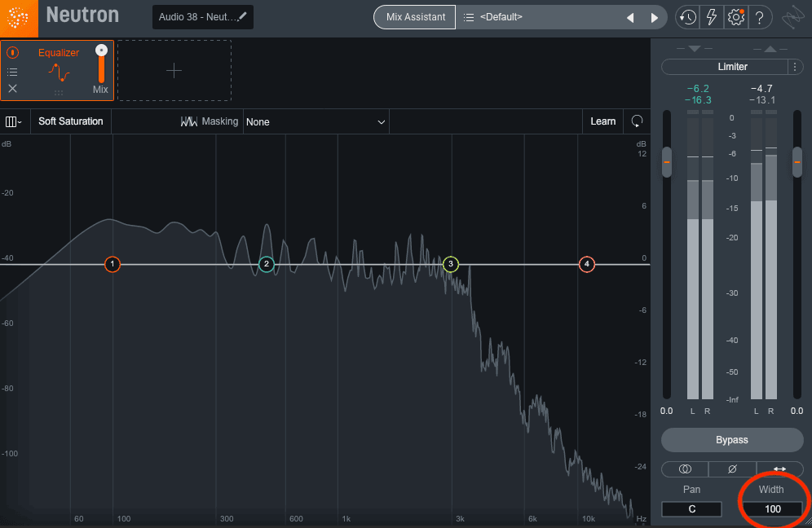The width and height of the screenshot is (812, 528).
Task: Click the input gain value 0.0
Action: tap(667, 411)
